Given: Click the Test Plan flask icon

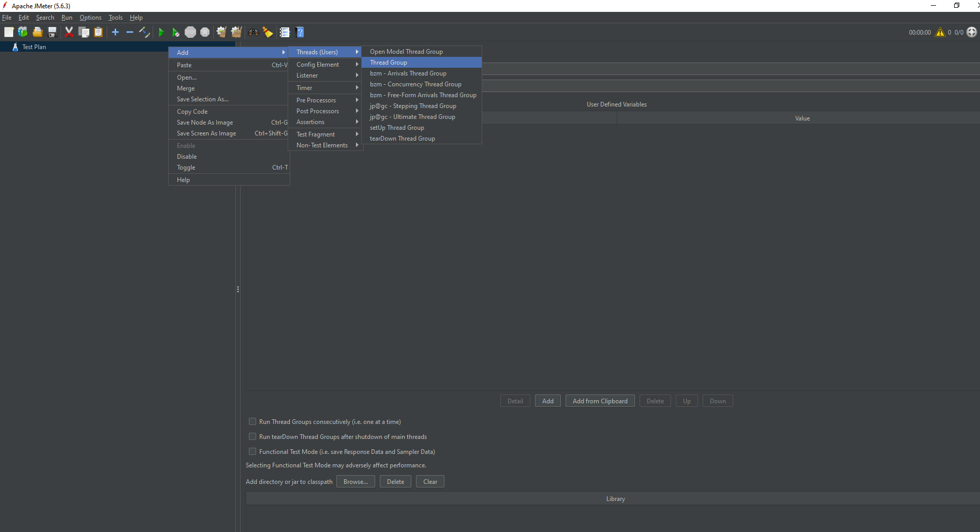Looking at the screenshot, I should 15,47.
